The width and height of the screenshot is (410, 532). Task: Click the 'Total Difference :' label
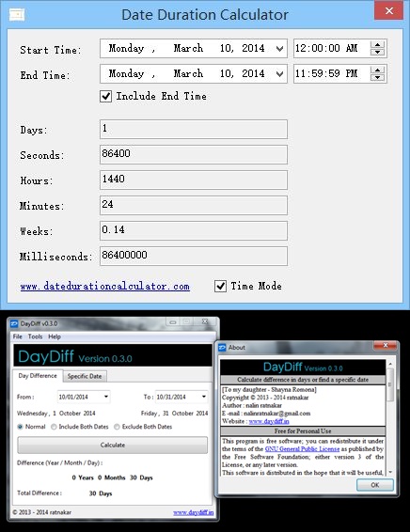(x=39, y=493)
